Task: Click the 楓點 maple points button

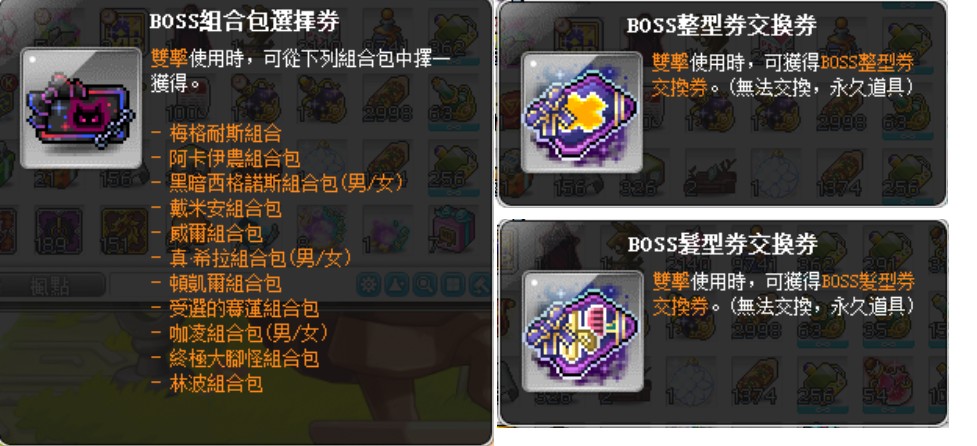Action: click(x=51, y=285)
